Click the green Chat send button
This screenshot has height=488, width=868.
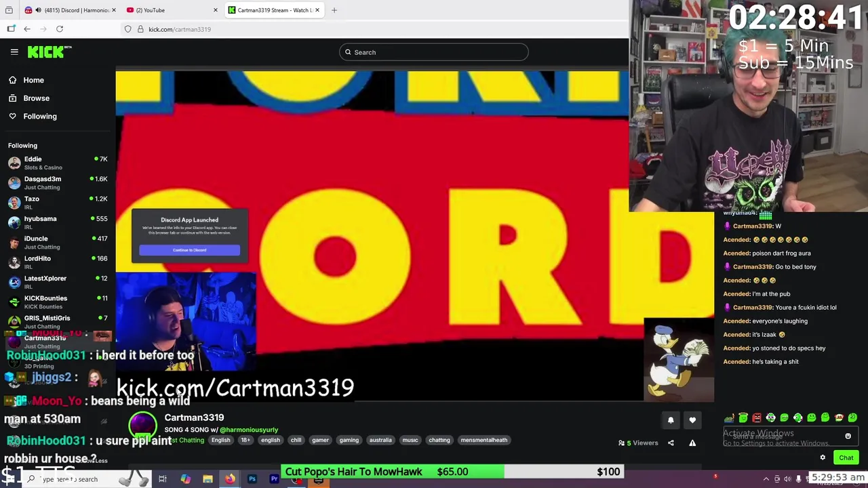[846, 457]
